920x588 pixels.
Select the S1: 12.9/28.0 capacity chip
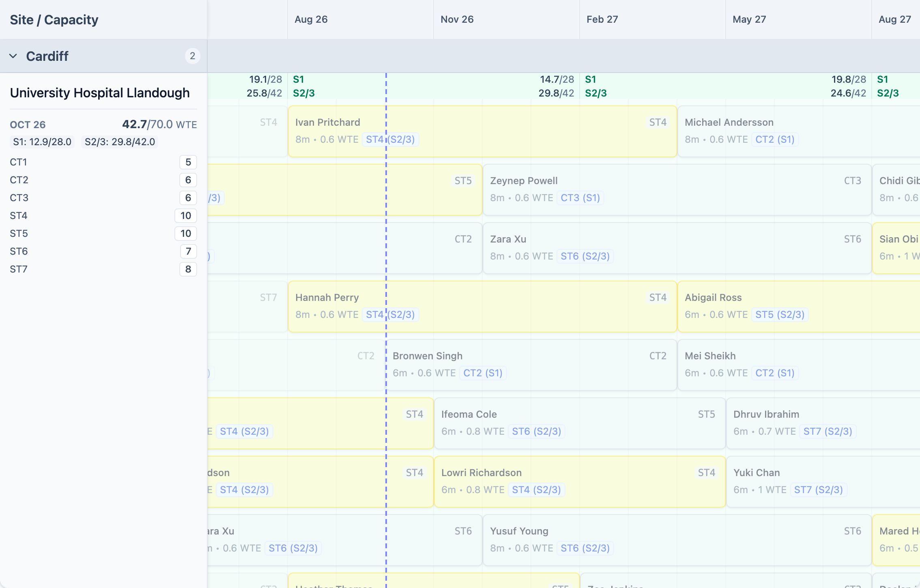(42, 142)
